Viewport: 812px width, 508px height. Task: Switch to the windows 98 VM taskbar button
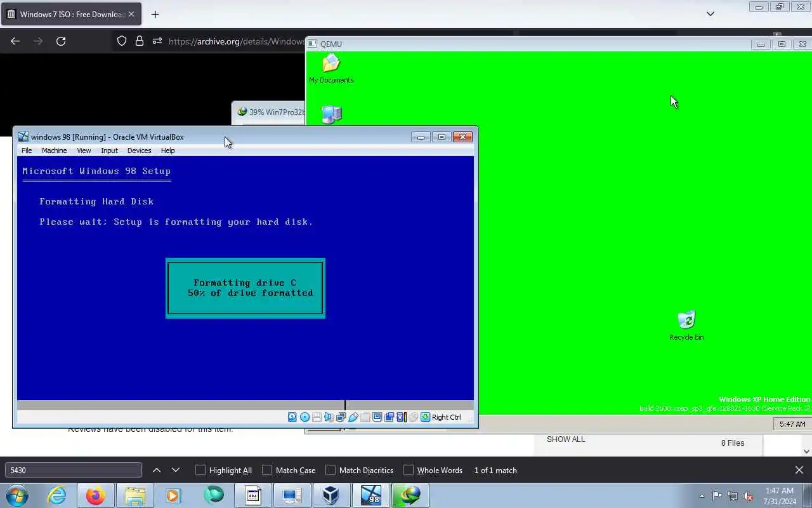tap(370, 495)
